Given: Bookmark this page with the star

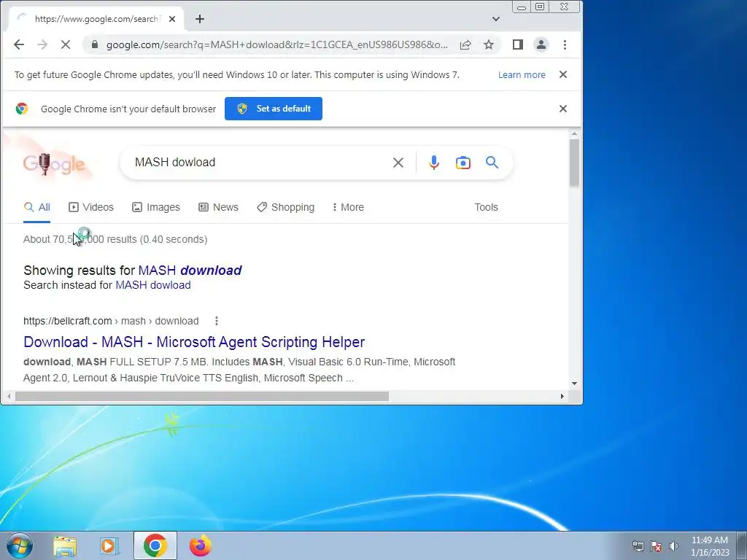Looking at the screenshot, I should tap(489, 44).
